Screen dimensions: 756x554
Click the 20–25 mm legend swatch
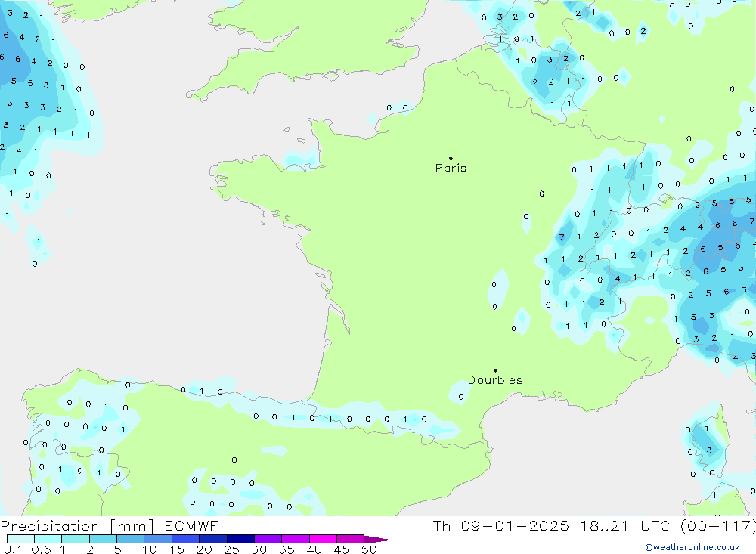point(213,540)
